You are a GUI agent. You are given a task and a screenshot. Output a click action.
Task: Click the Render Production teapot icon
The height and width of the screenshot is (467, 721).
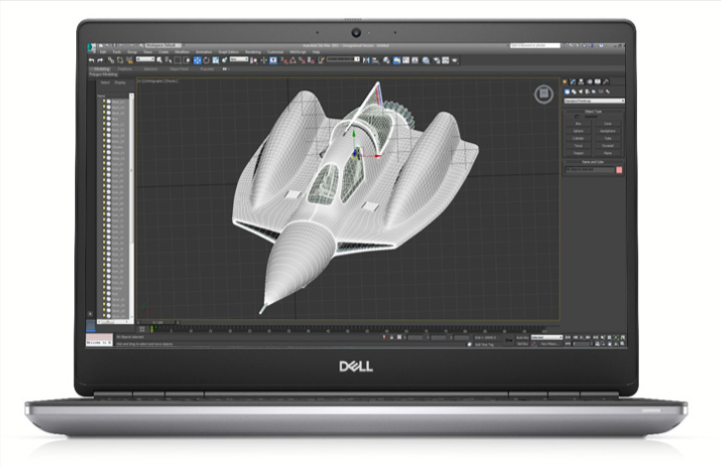coord(454,60)
